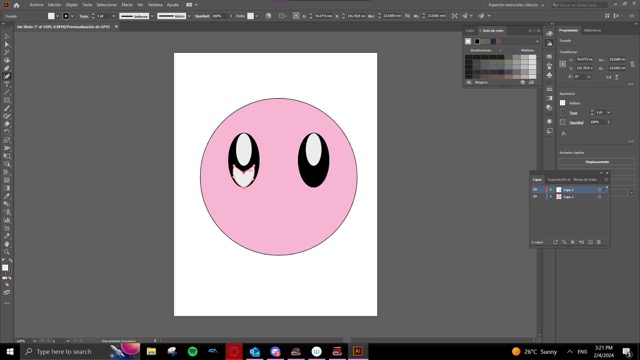Switch to the Color panel tab

click(x=470, y=31)
